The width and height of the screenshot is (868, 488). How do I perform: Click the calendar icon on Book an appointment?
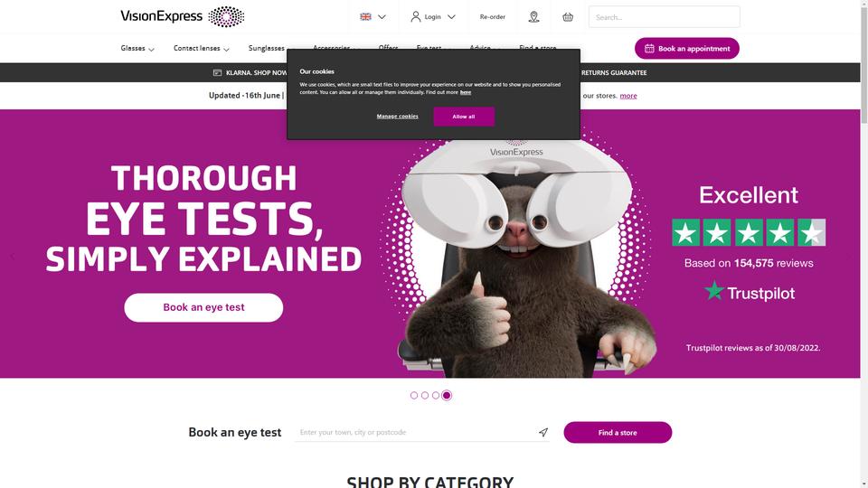[x=649, y=48]
